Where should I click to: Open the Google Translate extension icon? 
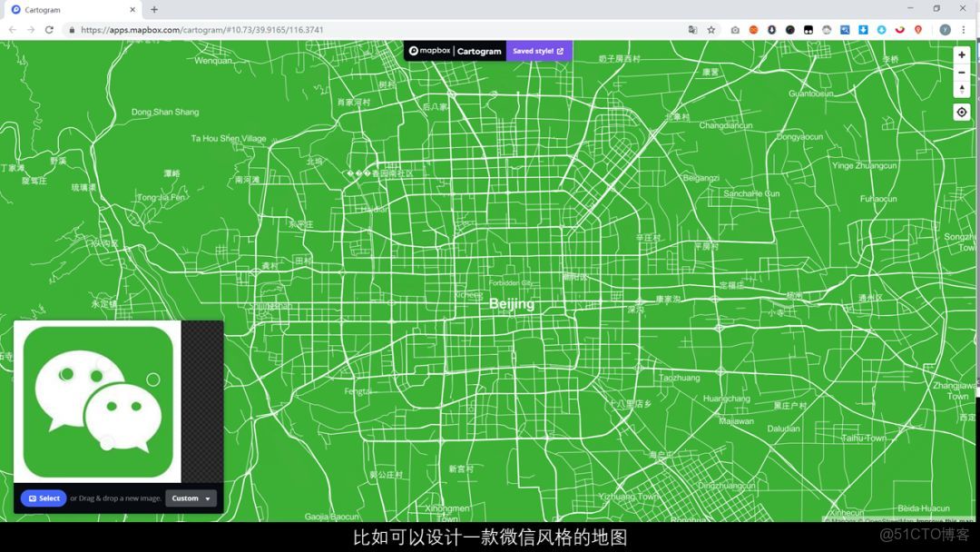(692, 29)
